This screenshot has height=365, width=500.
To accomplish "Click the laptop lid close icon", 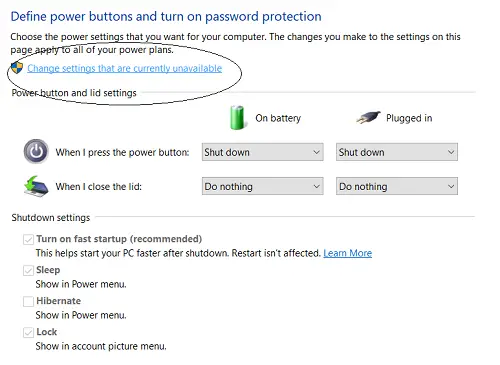I will tap(36, 186).
